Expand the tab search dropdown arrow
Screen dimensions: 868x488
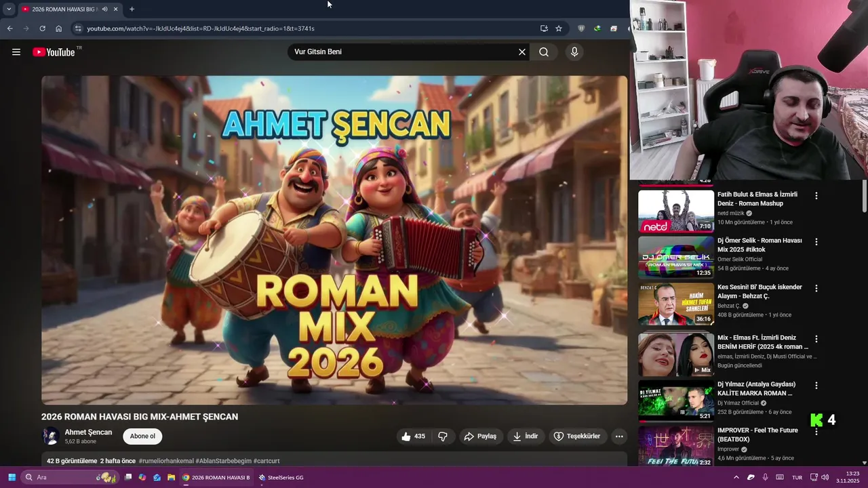[x=9, y=9]
